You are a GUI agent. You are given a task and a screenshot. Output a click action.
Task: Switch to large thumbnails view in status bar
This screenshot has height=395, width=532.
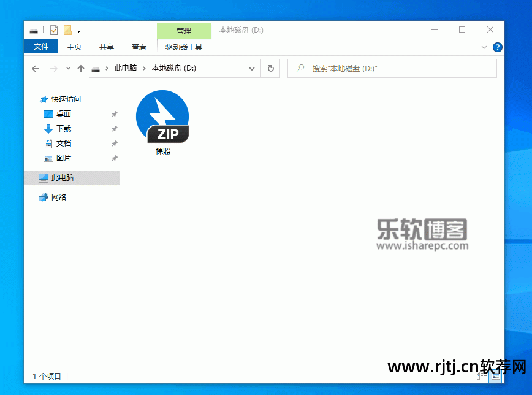pos(496,375)
